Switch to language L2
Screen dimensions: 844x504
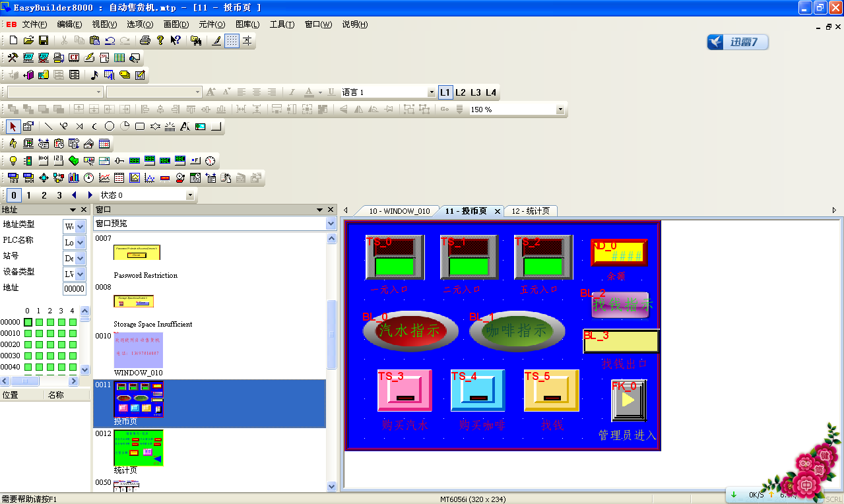tap(461, 92)
